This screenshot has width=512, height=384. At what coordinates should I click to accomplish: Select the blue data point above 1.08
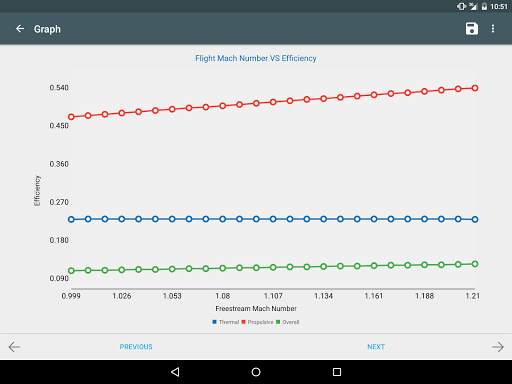coord(223,219)
